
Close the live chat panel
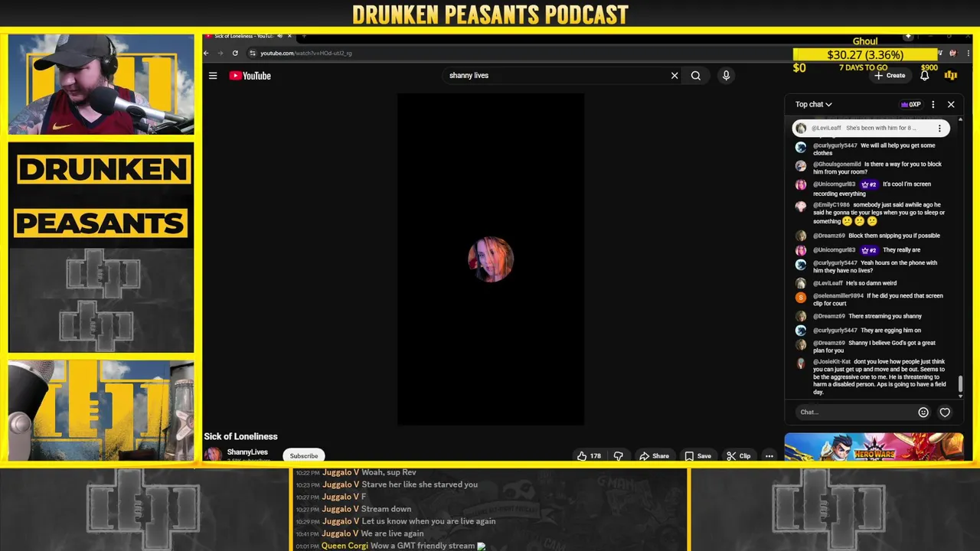click(951, 104)
